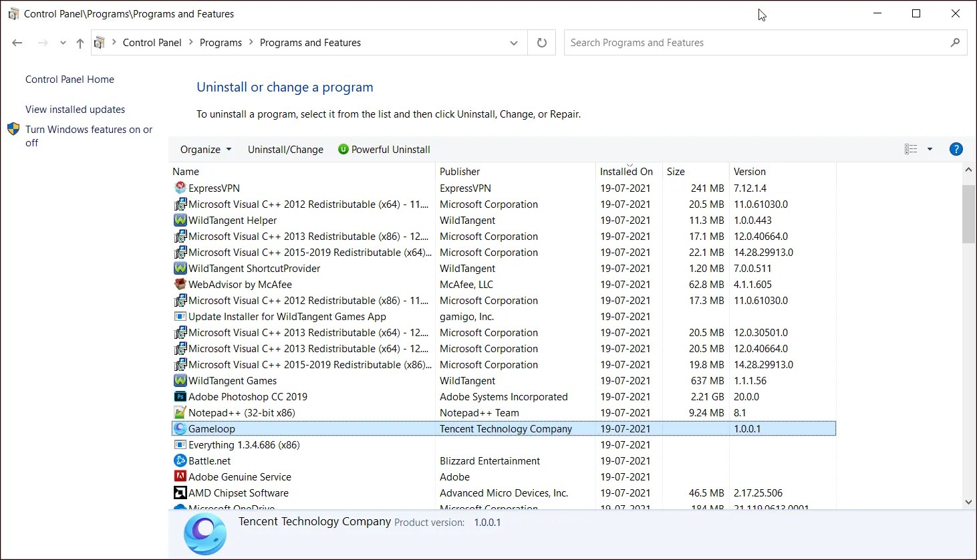This screenshot has width=977, height=560.
Task: Sort by the Installed On column
Action: pyautogui.click(x=625, y=171)
